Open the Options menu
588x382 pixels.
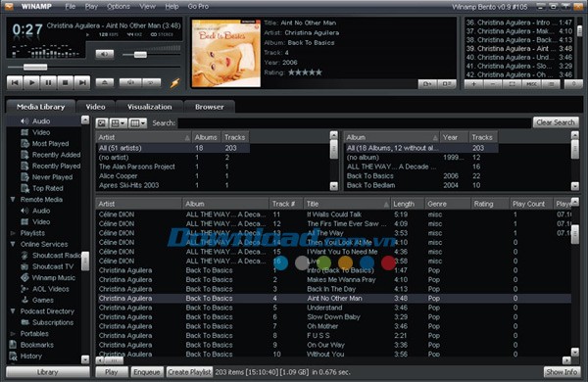[119, 7]
